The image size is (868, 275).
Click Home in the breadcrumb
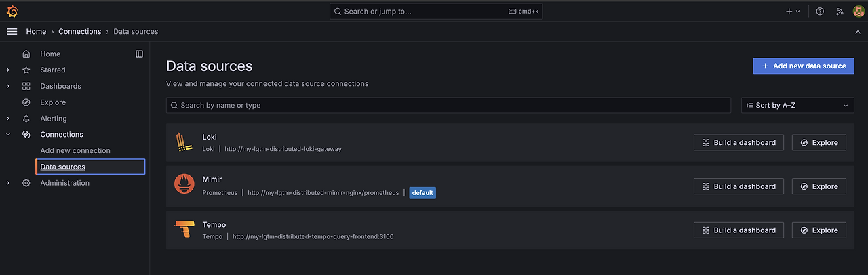point(36,32)
